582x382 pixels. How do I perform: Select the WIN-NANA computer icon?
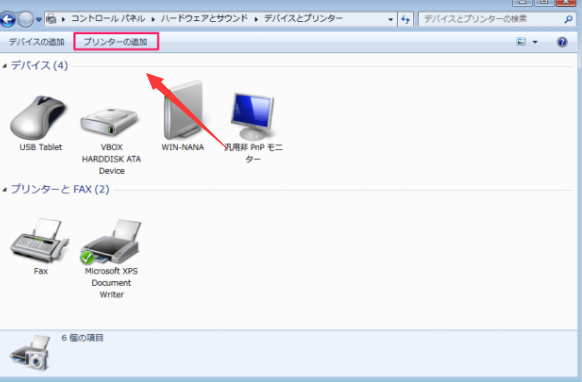[x=184, y=110]
